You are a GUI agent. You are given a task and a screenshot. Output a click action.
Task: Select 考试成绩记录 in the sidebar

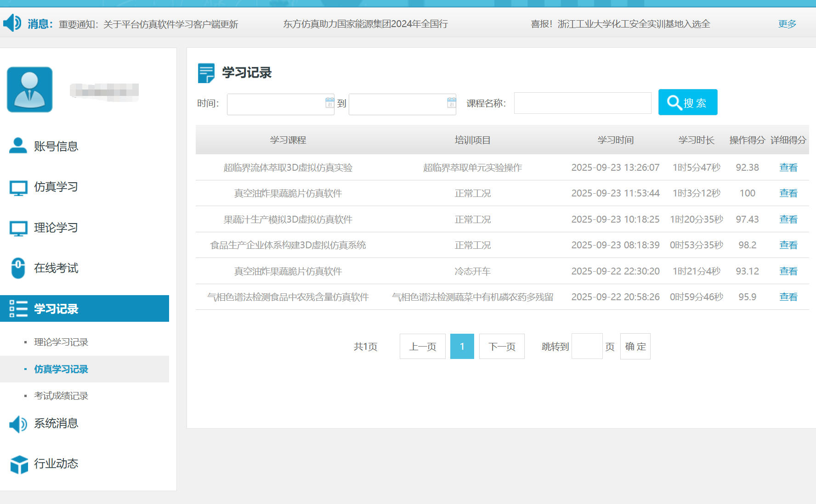(61, 396)
